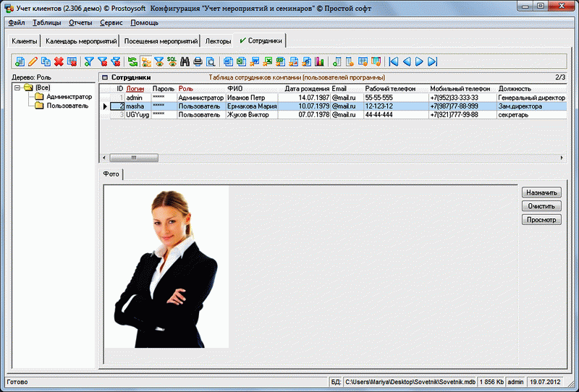
Task: Click the table's horizontal scrollbar thumb
Action: (134, 158)
